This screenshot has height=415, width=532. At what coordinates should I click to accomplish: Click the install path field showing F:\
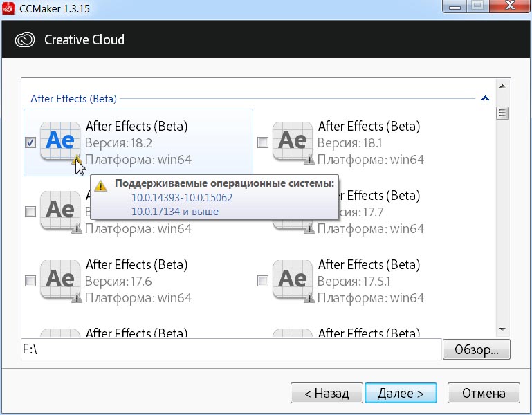click(231, 349)
